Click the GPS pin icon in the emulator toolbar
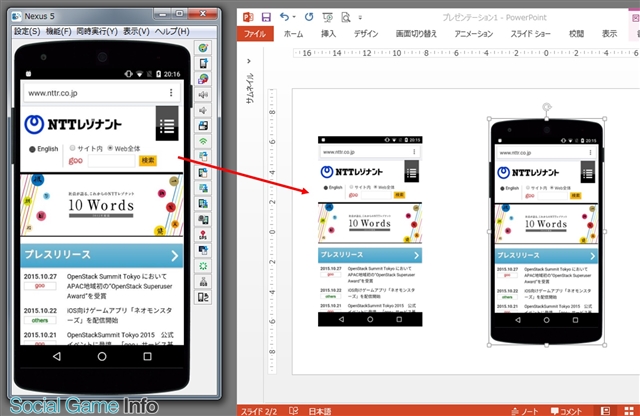640x416 pixels. [203, 235]
